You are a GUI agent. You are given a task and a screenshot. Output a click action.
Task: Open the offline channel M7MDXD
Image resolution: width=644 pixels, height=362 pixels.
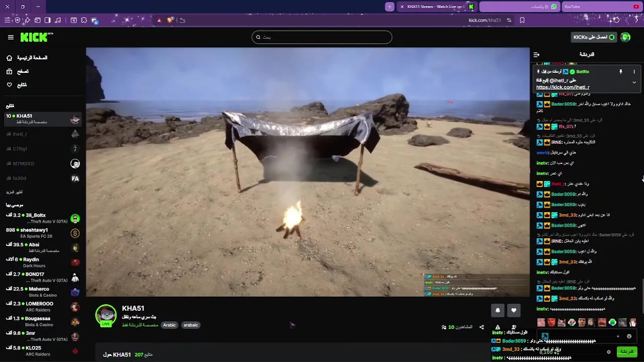pyautogui.click(x=42, y=163)
